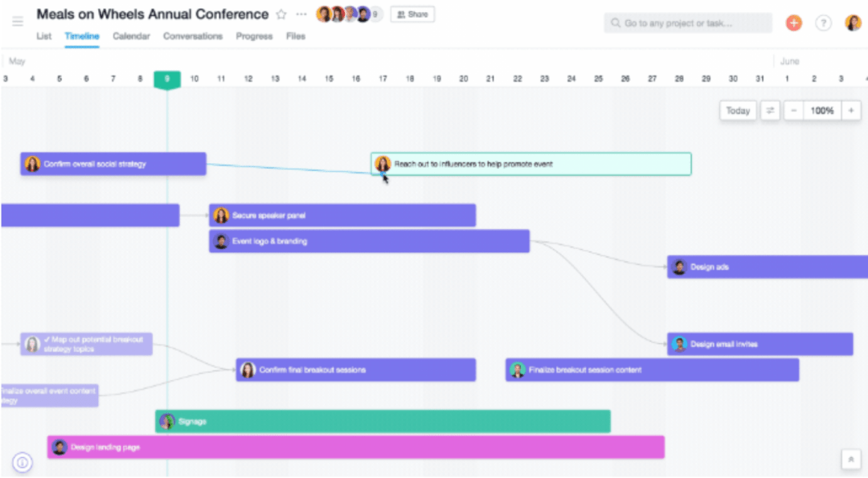Click date 17 in the timeline header
The image size is (868, 478).
click(383, 79)
